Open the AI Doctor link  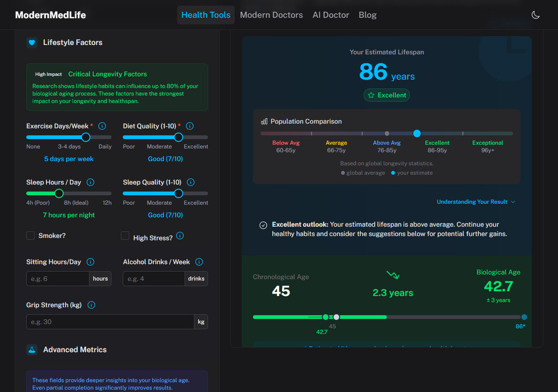coord(331,15)
